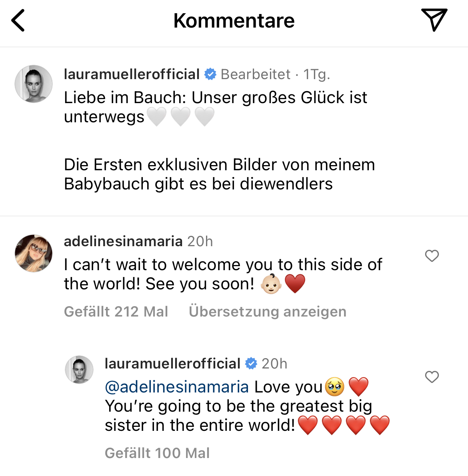Click Übersetzung anzeigen to translate the comment
Image resolution: width=468 pixels, height=476 pixels.
pyautogui.click(x=267, y=312)
